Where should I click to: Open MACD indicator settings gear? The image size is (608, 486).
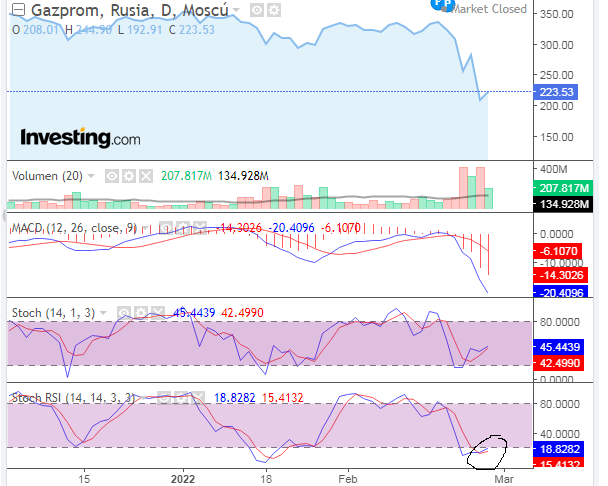click(183, 228)
